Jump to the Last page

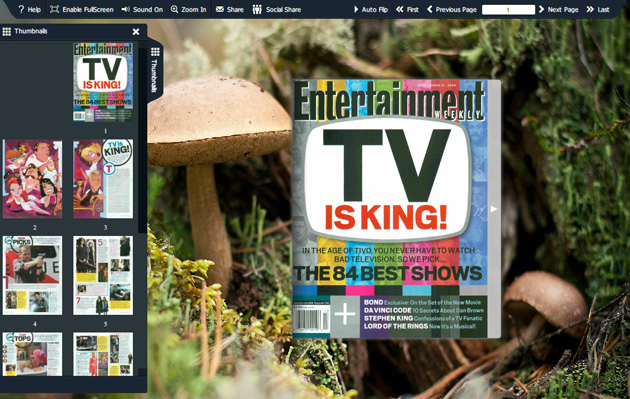[597, 9]
